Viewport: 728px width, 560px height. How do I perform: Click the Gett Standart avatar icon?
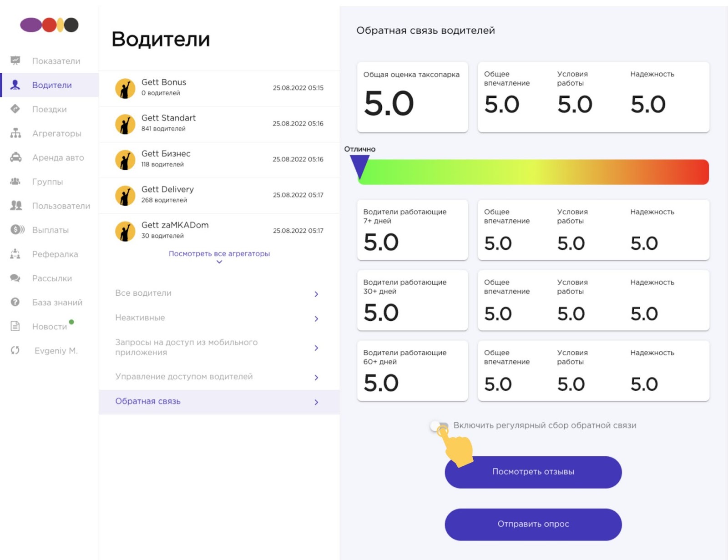point(125,124)
